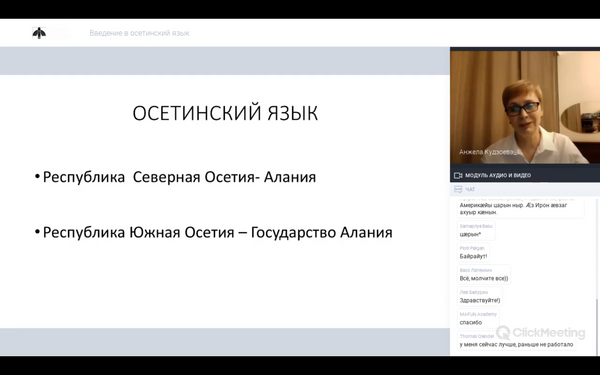Click chat message спасибо
Image resolution: width=600 pixels, height=375 pixels.
click(x=471, y=323)
